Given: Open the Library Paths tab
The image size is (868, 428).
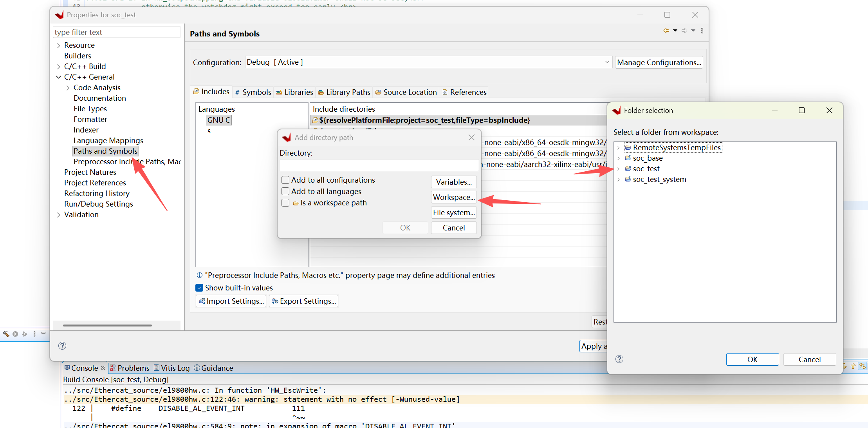Looking at the screenshot, I should coord(344,92).
